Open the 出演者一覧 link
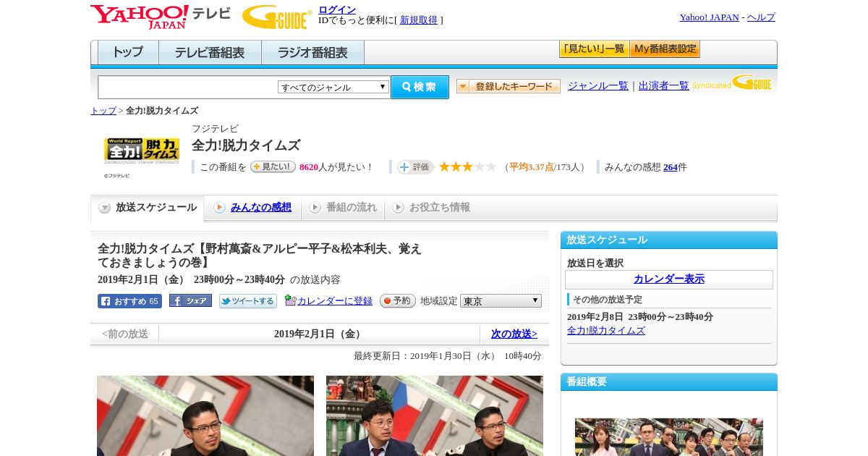Viewport: 868px width, 456px height. pyautogui.click(x=664, y=86)
